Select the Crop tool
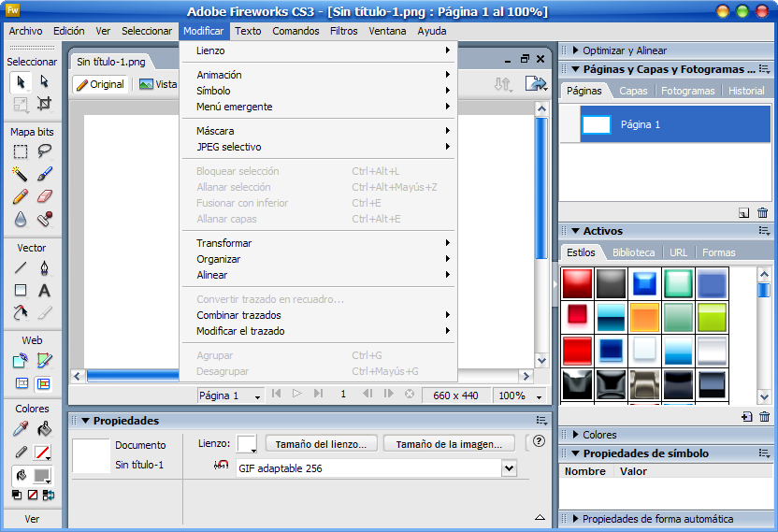 (x=44, y=104)
